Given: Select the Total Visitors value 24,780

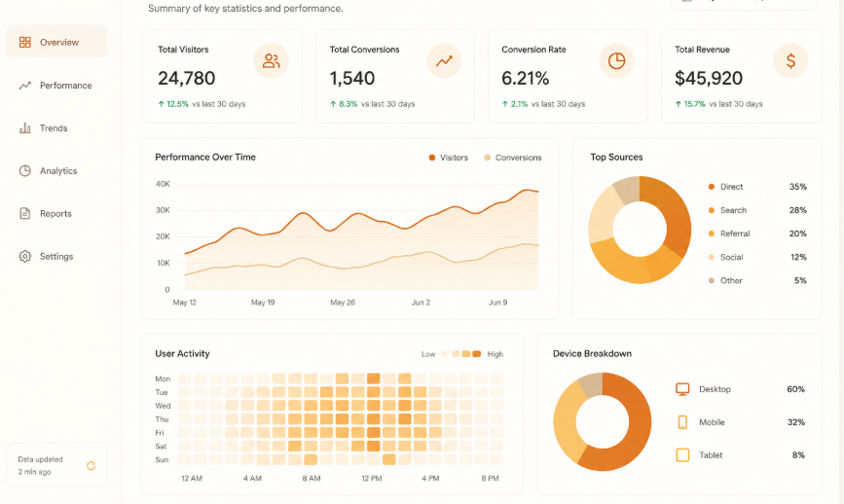Looking at the screenshot, I should pyautogui.click(x=186, y=79).
